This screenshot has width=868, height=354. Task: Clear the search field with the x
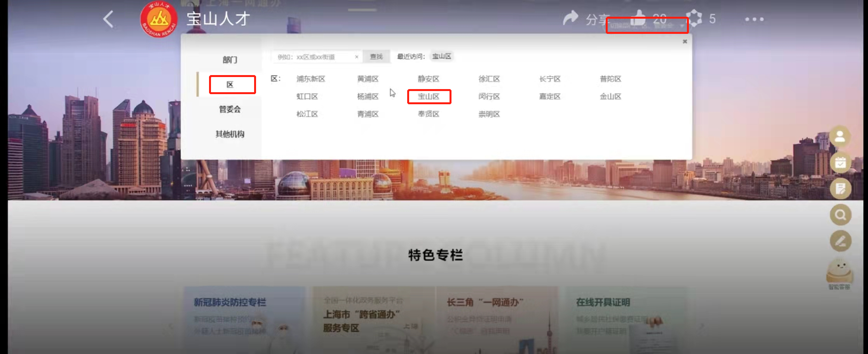point(356,57)
